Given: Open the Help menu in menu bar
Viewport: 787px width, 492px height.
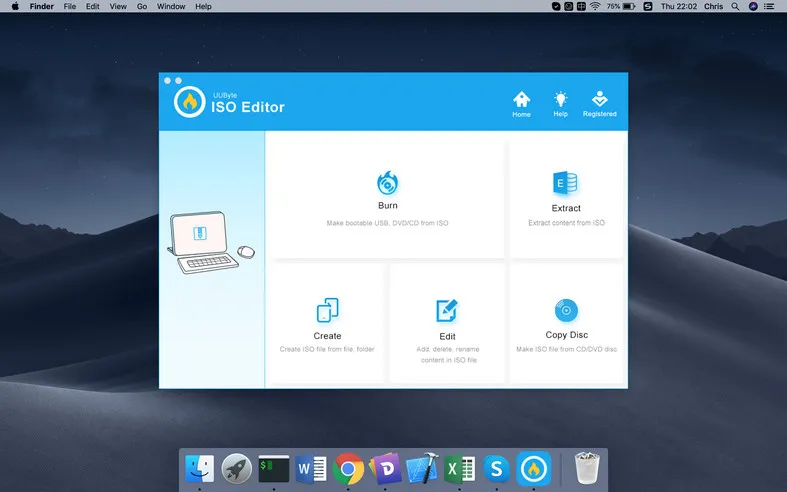Looking at the screenshot, I should tap(203, 7).
